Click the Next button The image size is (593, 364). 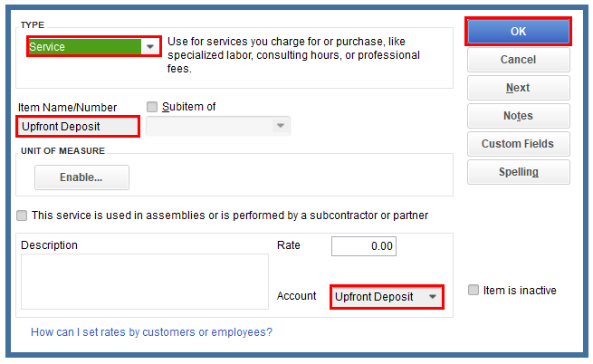point(518,88)
